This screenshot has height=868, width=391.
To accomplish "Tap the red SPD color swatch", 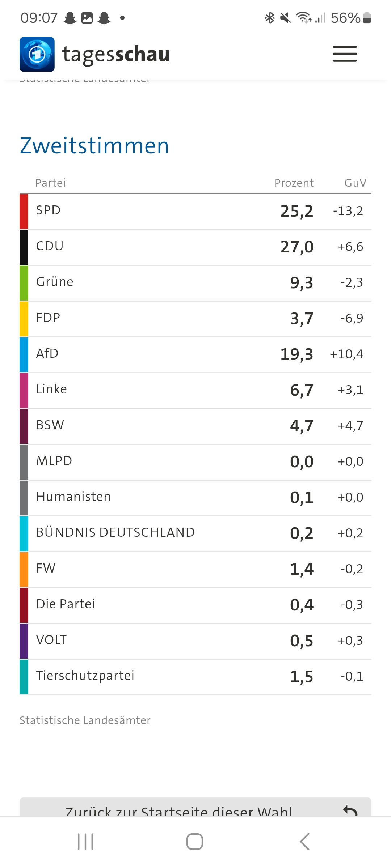I will coord(24,212).
